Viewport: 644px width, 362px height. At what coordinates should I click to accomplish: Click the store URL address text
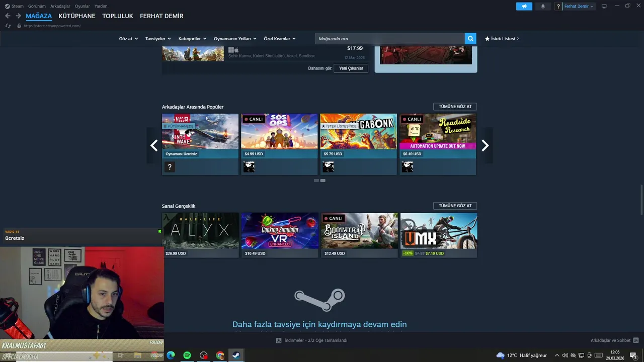pyautogui.click(x=52, y=26)
